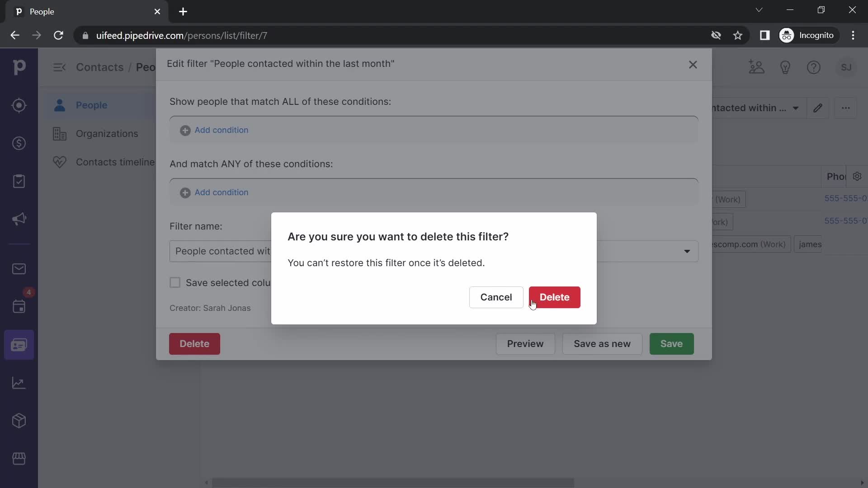
Task: Open the Organizations section
Action: click(107, 133)
